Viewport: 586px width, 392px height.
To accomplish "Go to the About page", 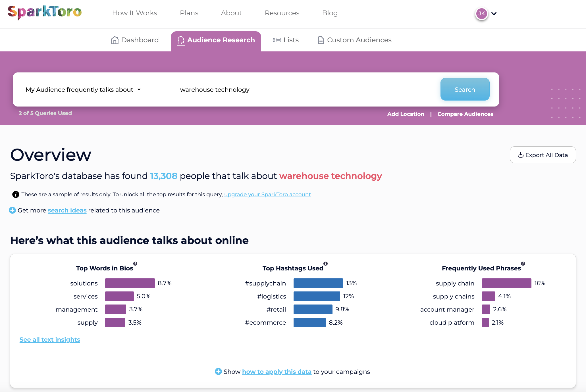I will (x=231, y=13).
